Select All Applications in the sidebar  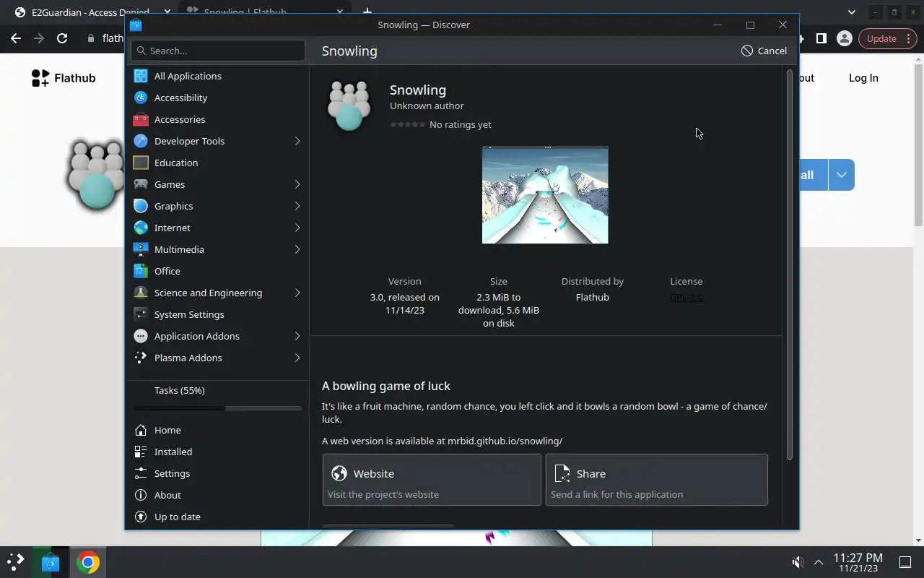217,76
